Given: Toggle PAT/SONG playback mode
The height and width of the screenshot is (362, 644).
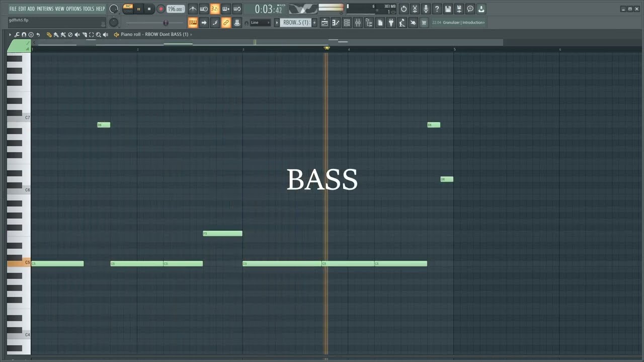Looking at the screenshot, I should [128, 9].
